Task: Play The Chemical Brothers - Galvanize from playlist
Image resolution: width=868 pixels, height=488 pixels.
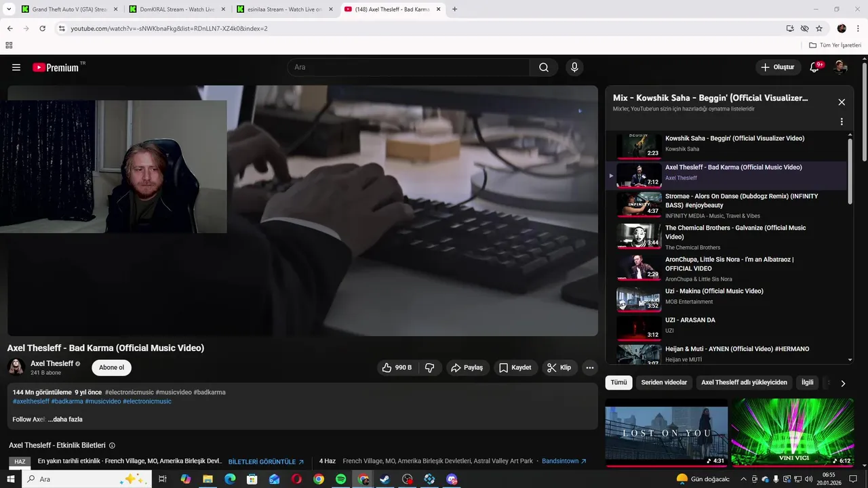Action: pos(727,237)
